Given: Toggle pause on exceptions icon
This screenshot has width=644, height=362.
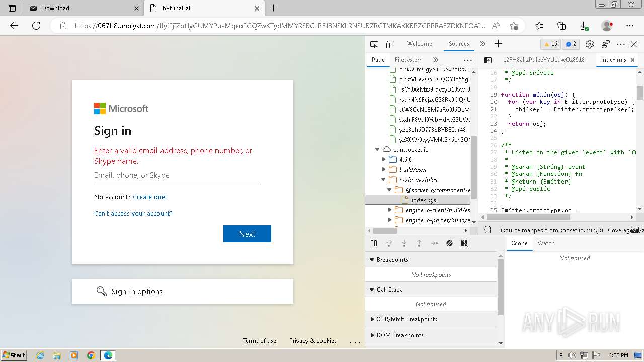Looking at the screenshot, I should pyautogui.click(x=464, y=243).
